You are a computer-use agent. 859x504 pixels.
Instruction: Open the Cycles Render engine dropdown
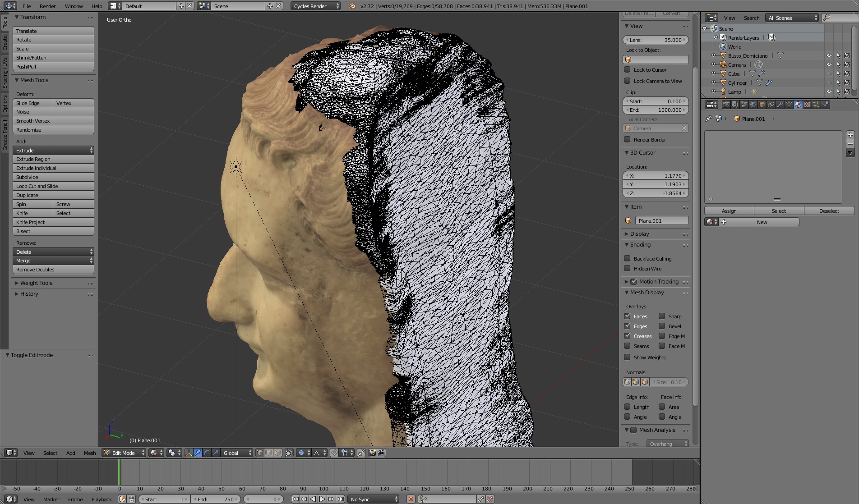tap(315, 6)
